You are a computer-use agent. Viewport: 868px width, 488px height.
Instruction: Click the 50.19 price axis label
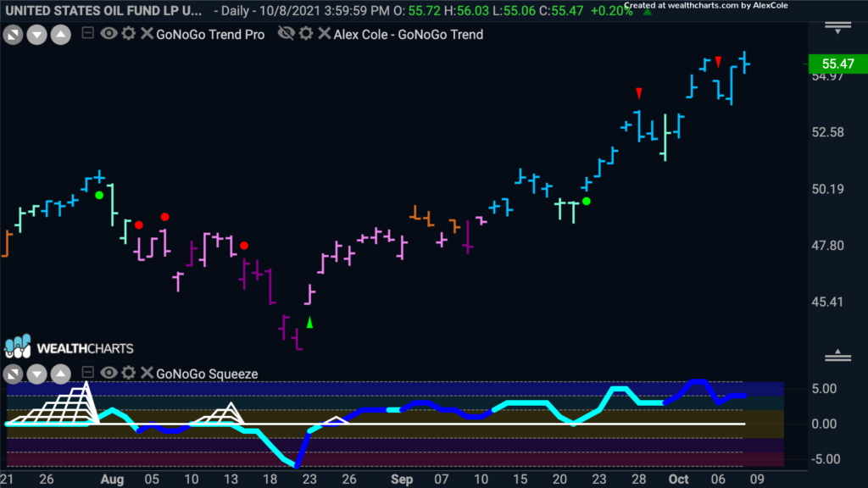pyautogui.click(x=827, y=189)
